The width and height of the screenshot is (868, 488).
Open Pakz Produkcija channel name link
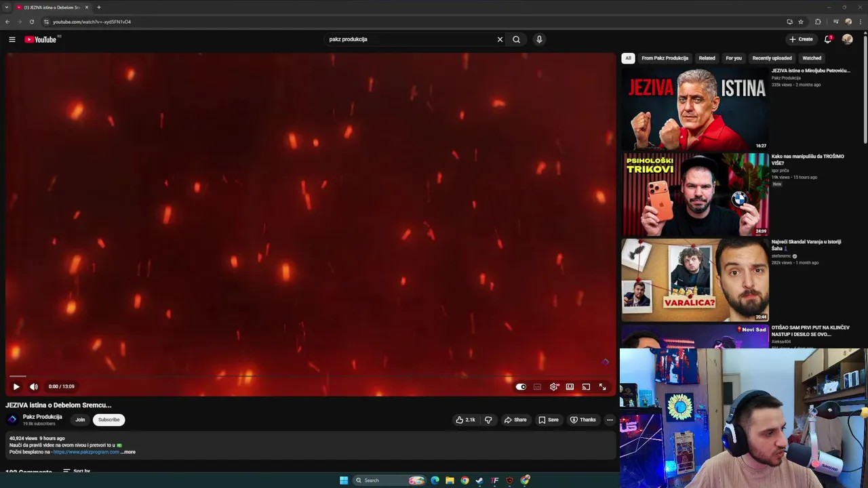[42, 417]
